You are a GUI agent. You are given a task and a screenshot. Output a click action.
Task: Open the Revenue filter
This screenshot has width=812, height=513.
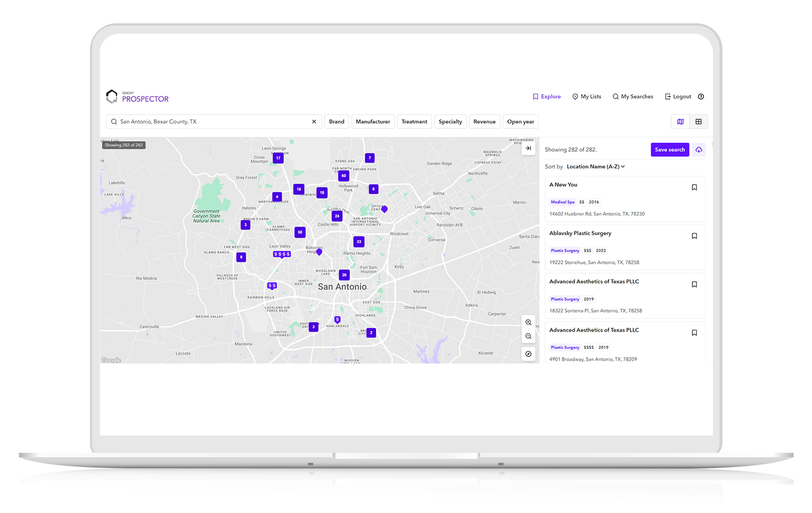[484, 121]
